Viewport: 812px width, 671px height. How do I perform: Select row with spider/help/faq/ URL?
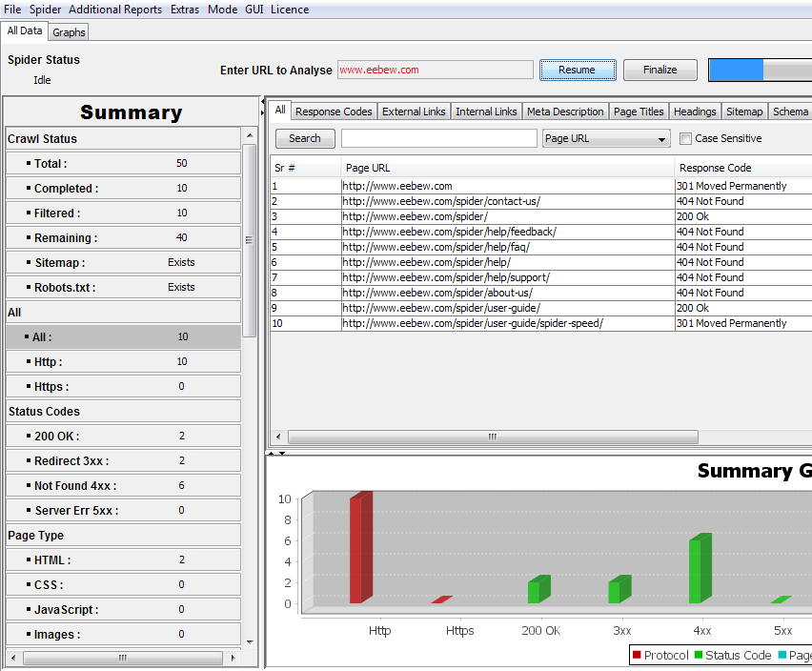[541, 247]
